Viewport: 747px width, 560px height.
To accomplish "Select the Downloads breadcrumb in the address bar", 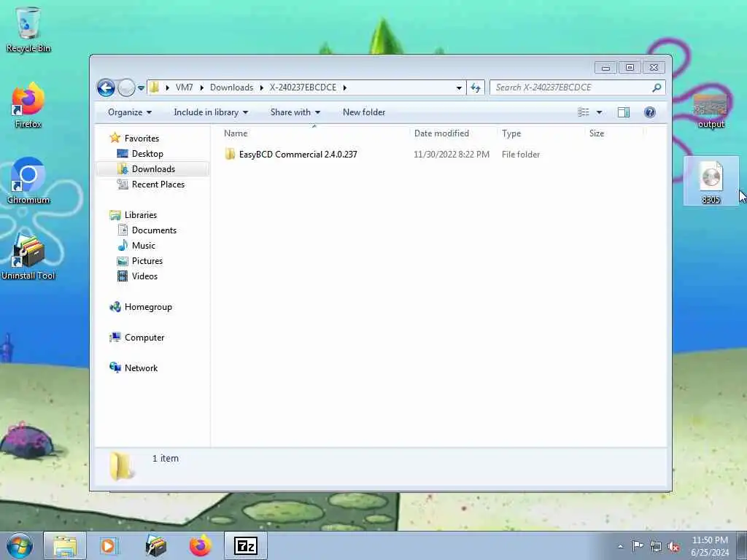I will click(x=231, y=87).
